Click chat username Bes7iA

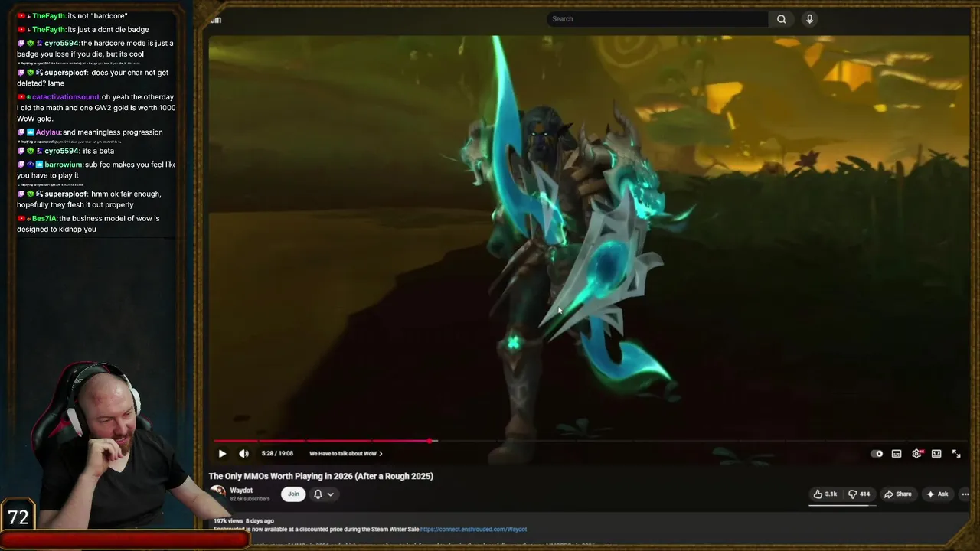coord(44,219)
